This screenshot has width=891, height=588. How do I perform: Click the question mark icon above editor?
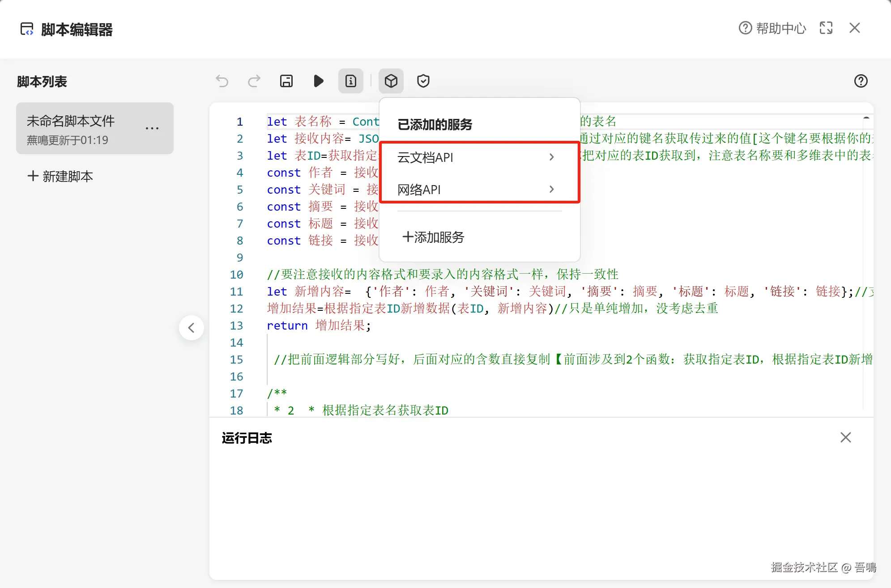pyautogui.click(x=861, y=81)
